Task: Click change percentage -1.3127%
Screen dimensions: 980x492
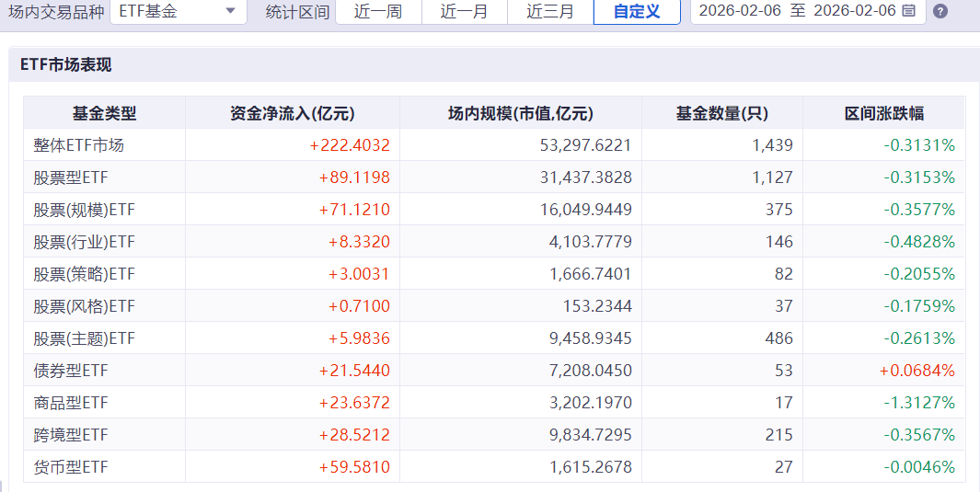Action: click(919, 403)
